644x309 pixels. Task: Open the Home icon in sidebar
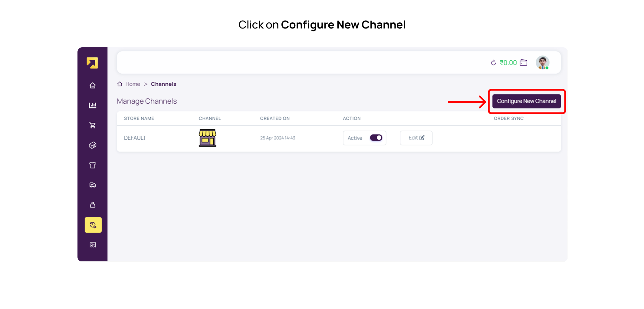coord(93,85)
